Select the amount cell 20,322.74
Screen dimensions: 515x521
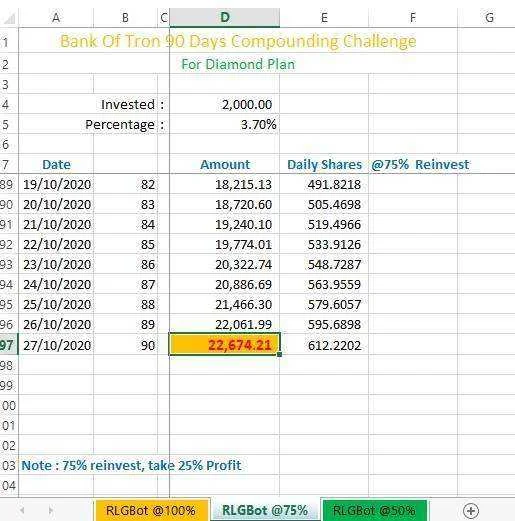point(225,264)
